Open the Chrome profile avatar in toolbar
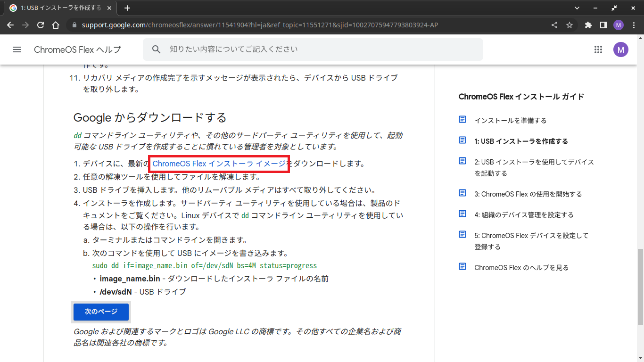644x362 pixels. pos(619,25)
